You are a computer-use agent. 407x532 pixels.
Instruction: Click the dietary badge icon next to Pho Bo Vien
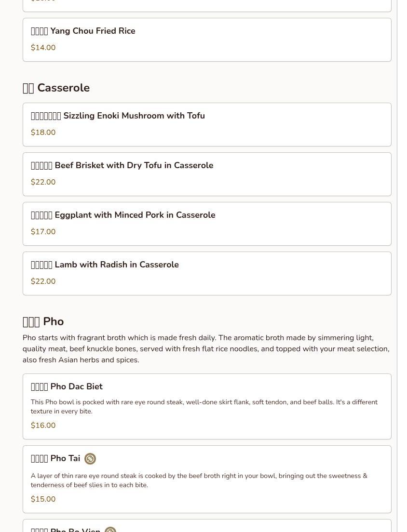click(x=110, y=530)
